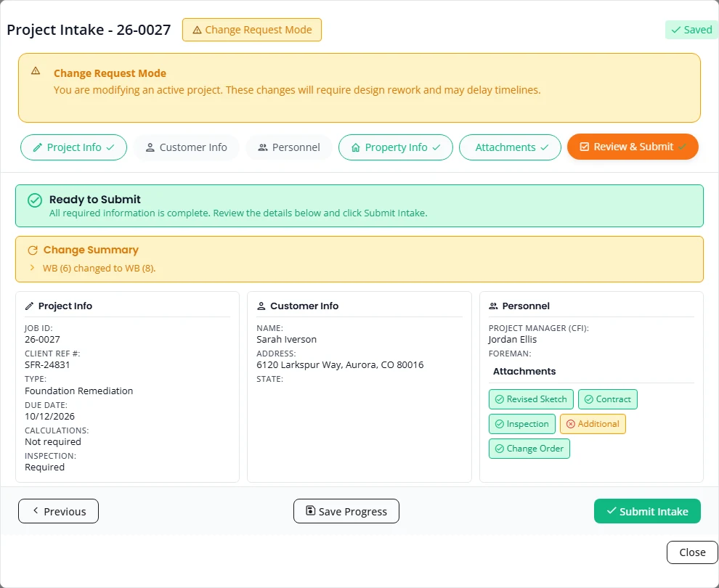Click the green check circle in Ready to Submit

tap(35, 200)
